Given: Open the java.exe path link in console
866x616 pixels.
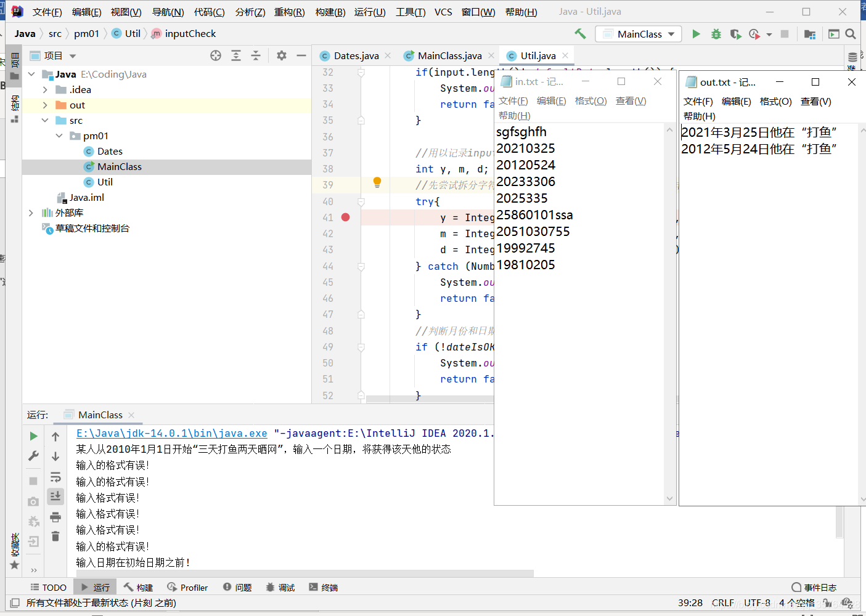Looking at the screenshot, I should click(x=171, y=434).
